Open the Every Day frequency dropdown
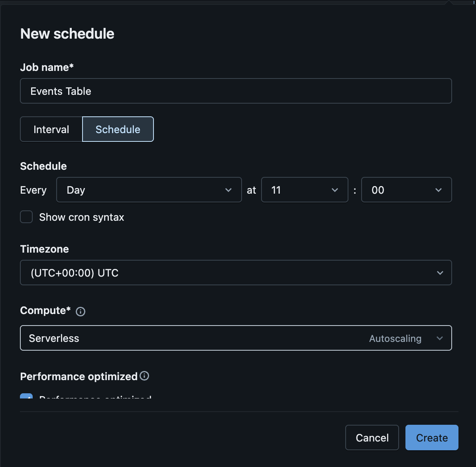Screen dimensions: 476x467 [149, 190]
